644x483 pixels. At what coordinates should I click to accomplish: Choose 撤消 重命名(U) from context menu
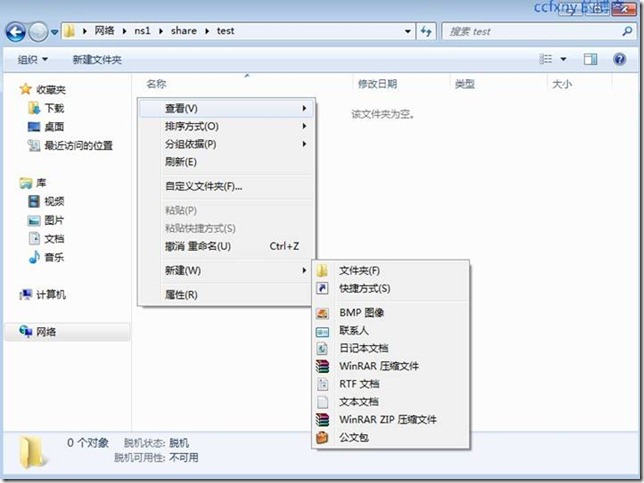(227, 246)
